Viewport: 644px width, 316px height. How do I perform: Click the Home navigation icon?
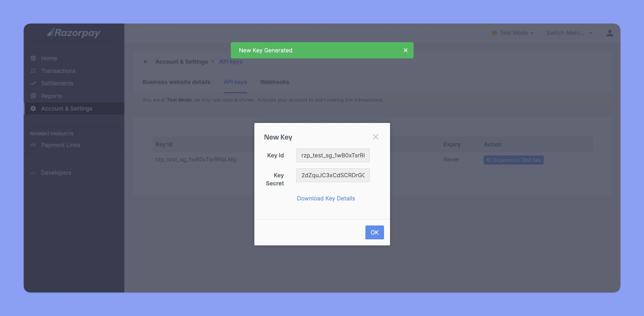(33, 58)
